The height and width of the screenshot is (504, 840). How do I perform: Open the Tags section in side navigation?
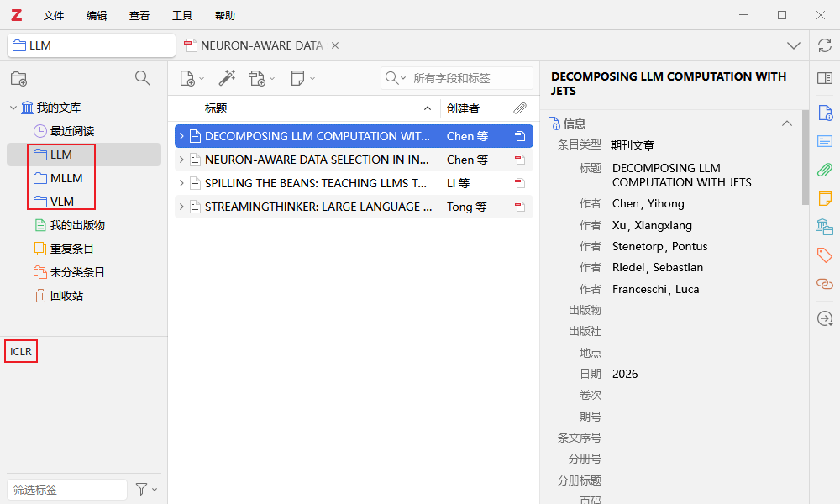tap(825, 255)
